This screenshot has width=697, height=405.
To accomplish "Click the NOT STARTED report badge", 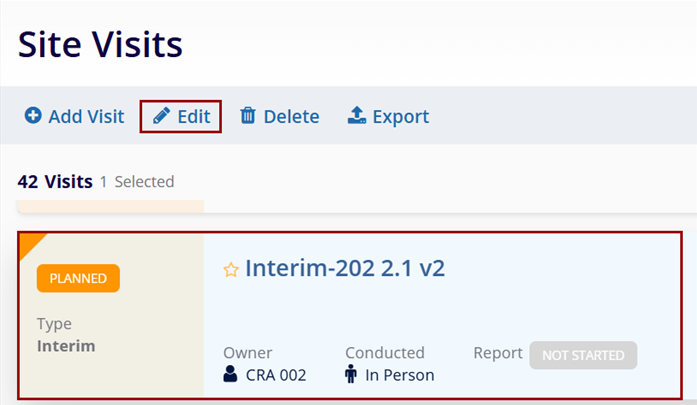I will pos(583,355).
